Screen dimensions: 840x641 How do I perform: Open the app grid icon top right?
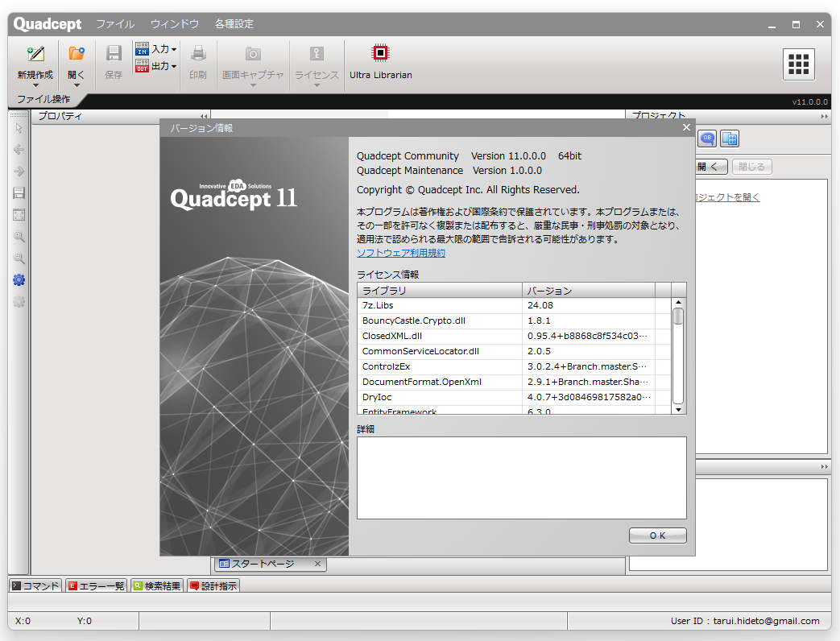click(798, 64)
